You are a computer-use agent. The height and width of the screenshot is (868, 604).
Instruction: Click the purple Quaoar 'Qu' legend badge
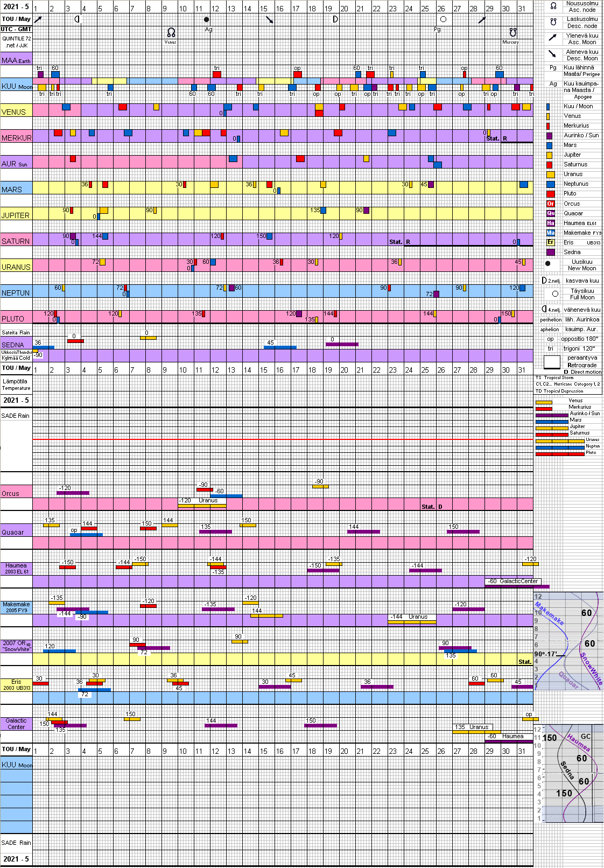point(550,213)
